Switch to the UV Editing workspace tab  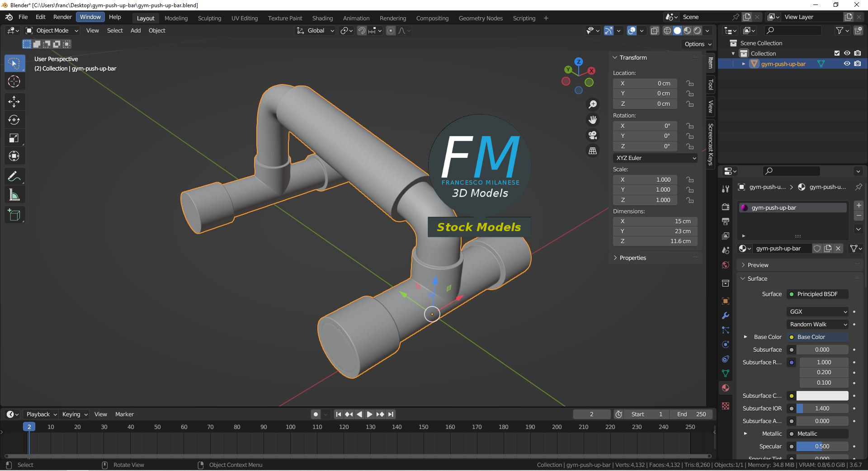point(245,18)
